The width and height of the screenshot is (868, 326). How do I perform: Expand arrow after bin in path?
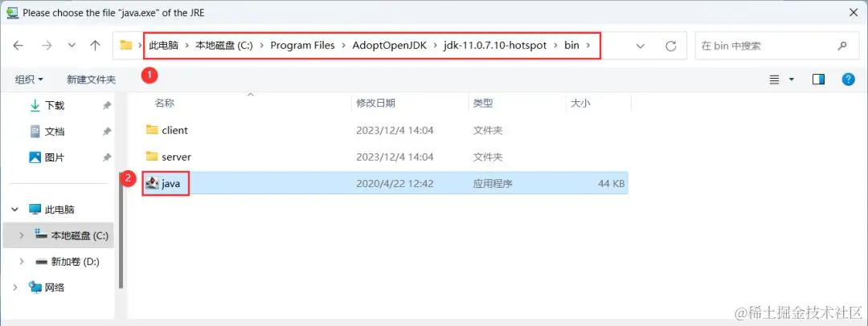click(x=588, y=46)
